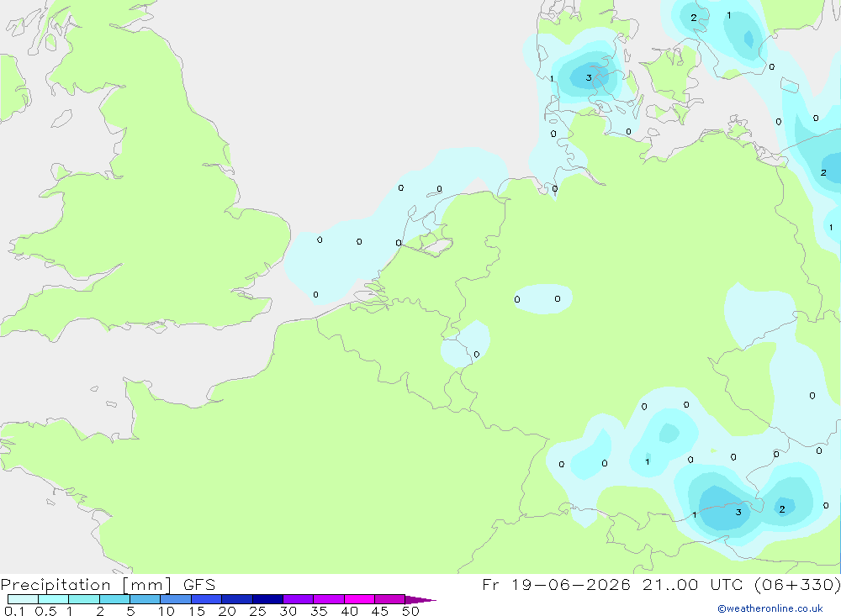The width and height of the screenshot is (841, 616).
Task: Click the legend arrow tip above 50
Action: click(x=420, y=599)
